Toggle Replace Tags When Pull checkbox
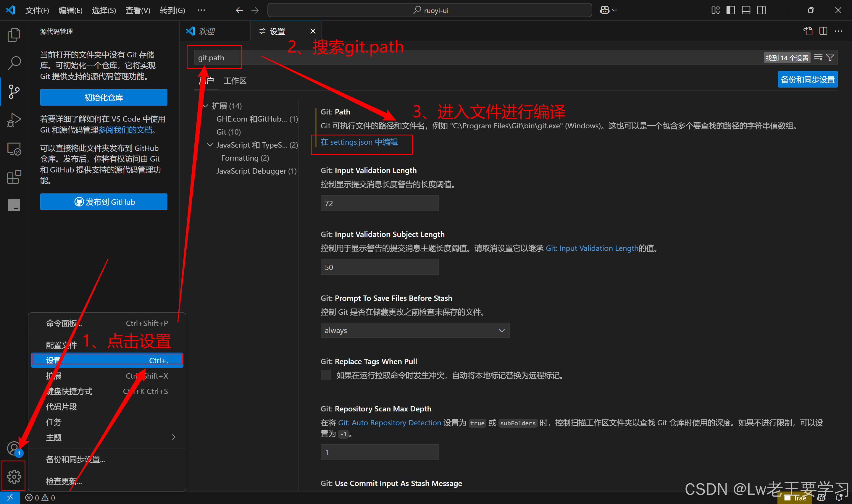 point(326,375)
